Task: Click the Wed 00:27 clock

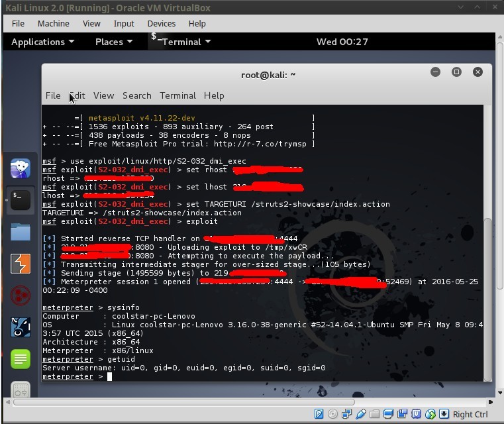Action: pos(342,42)
